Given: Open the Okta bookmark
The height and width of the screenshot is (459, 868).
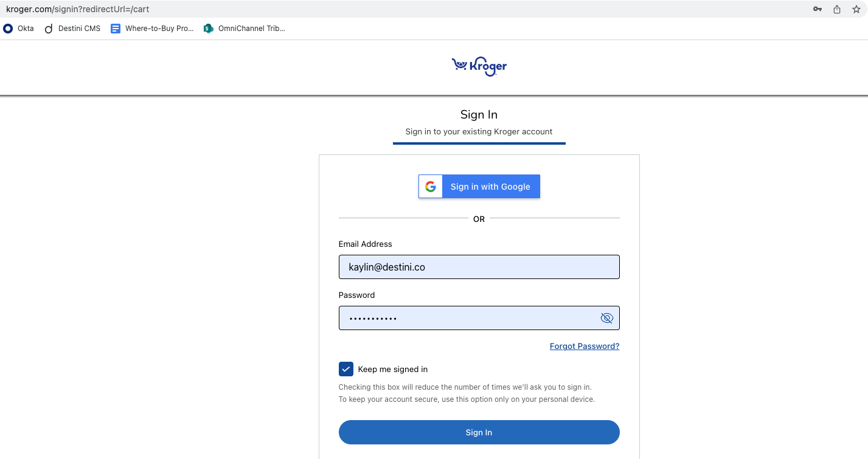Looking at the screenshot, I should coord(19,29).
